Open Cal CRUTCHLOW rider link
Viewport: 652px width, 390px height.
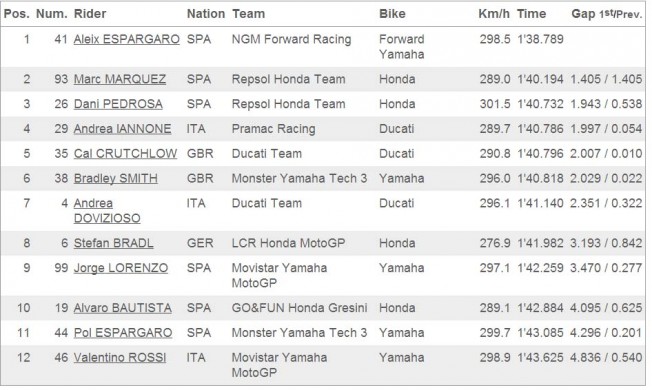click(x=125, y=154)
